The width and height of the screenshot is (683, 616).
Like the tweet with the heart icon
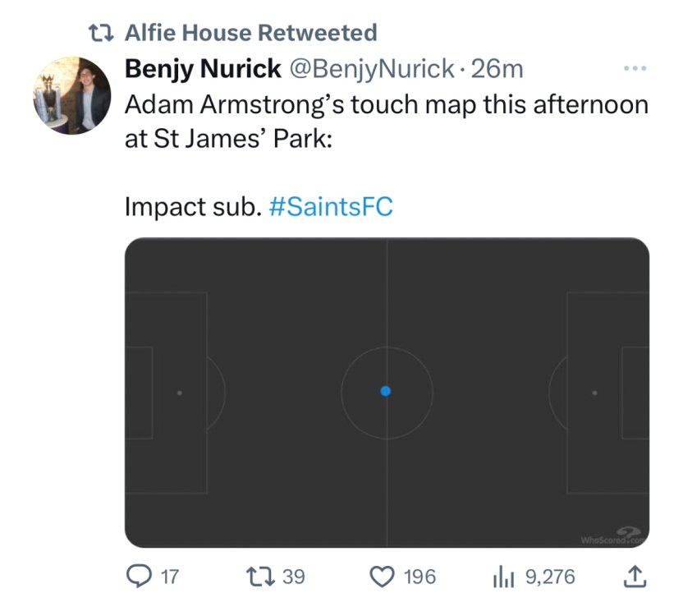click(x=384, y=577)
